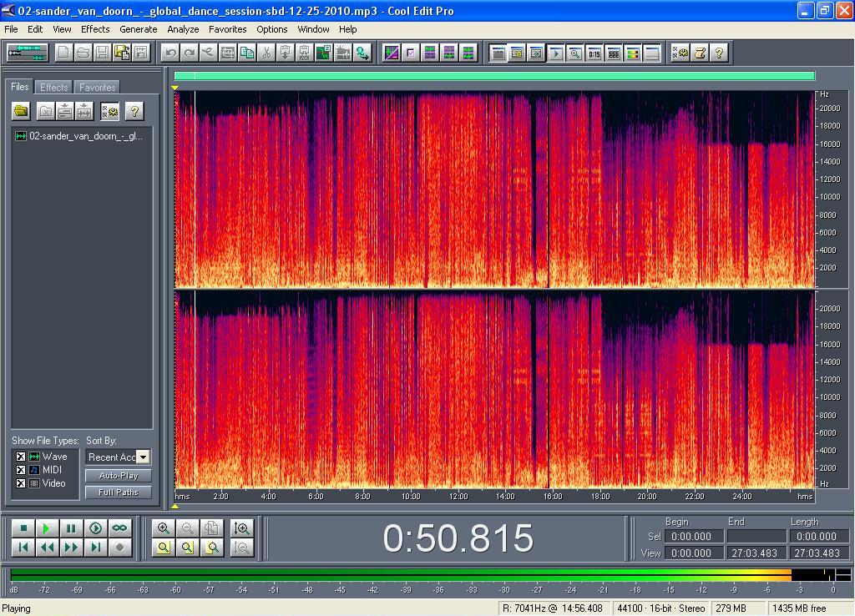Click the scissors Cut icon in toolbar

(266, 53)
